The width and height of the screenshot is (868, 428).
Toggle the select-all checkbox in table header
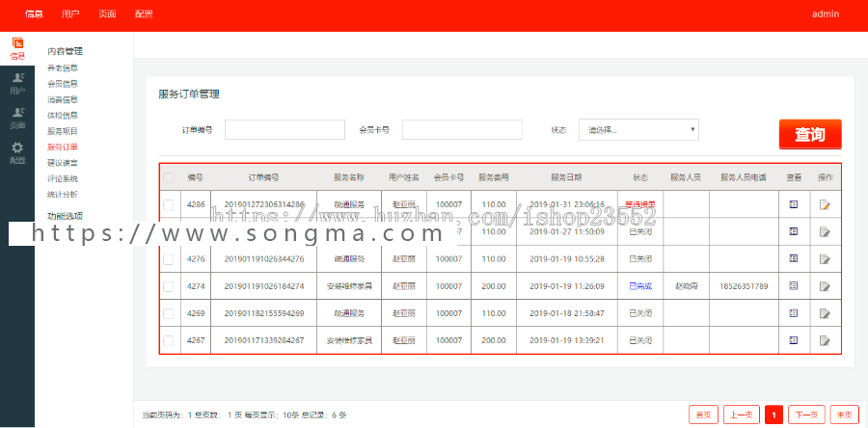tap(168, 178)
